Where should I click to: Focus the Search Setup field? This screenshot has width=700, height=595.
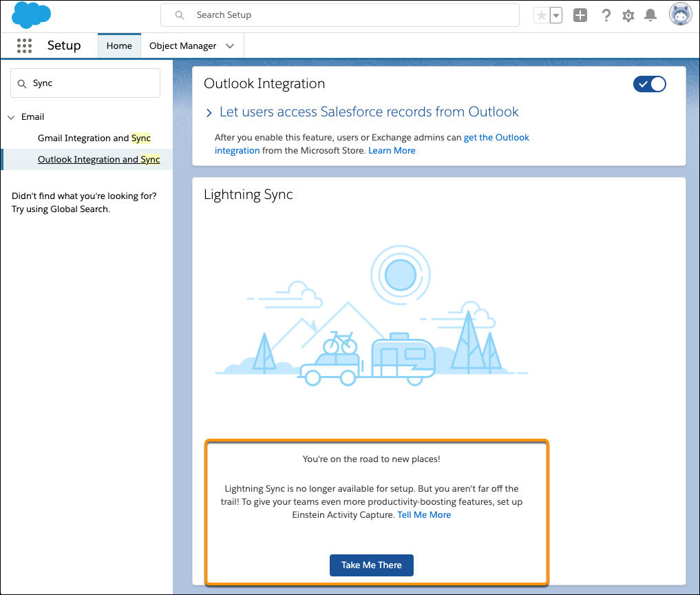(x=340, y=15)
